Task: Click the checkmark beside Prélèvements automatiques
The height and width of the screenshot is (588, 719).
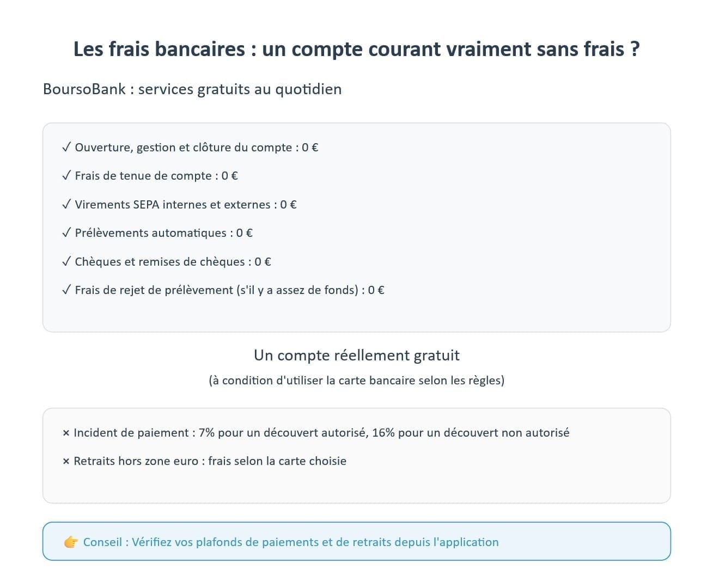Action: click(x=66, y=232)
